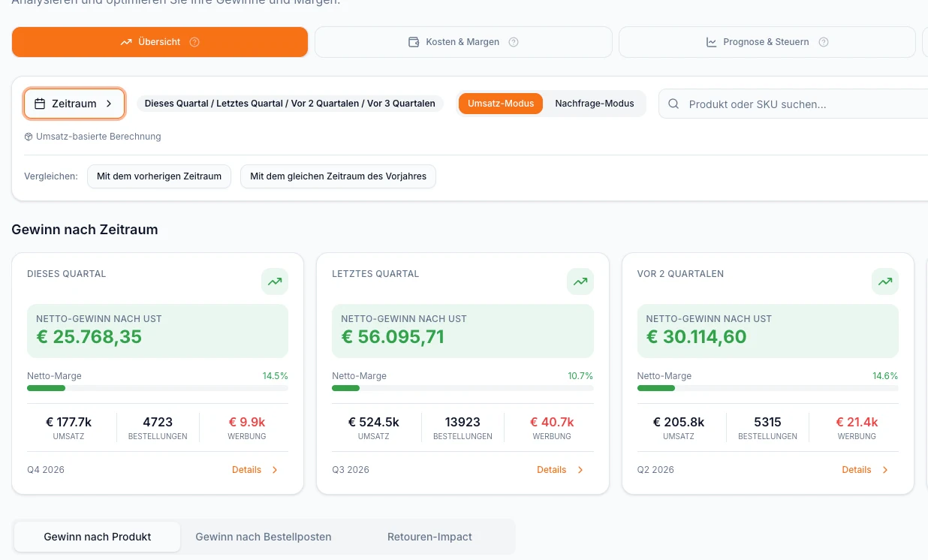Viewport: 928px width, 560px height.
Task: Click the selected quarters summary chip
Action: pos(290,104)
